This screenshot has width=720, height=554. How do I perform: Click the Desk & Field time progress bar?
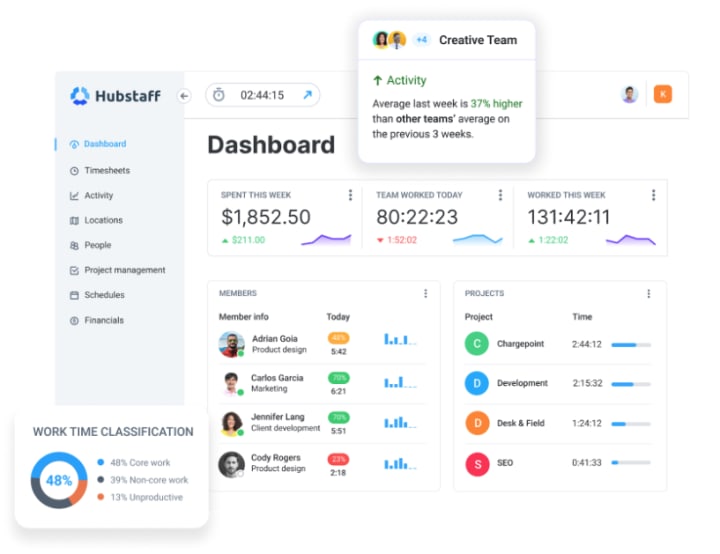[631, 424]
